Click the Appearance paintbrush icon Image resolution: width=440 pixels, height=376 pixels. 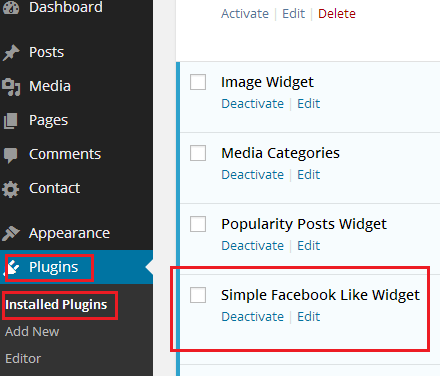11,233
